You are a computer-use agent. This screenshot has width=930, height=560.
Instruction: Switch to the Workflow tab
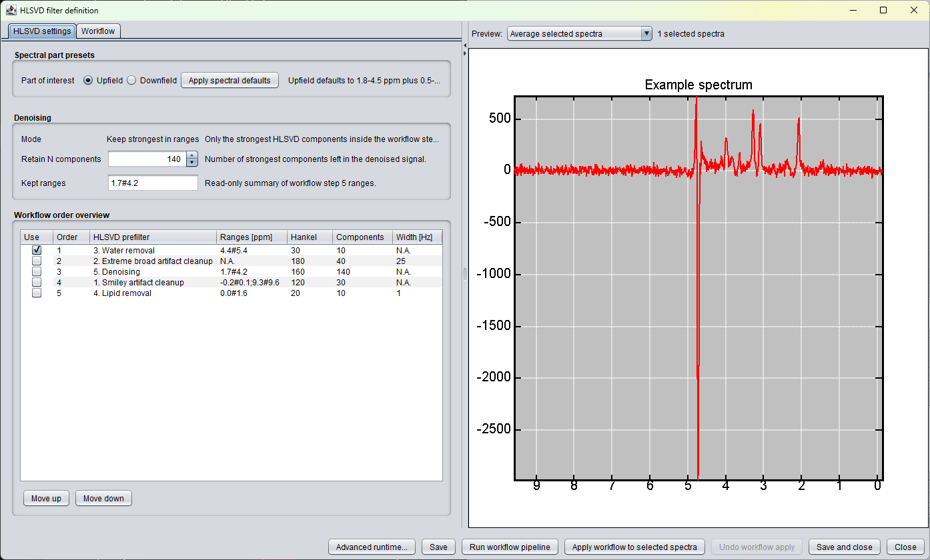(x=98, y=31)
